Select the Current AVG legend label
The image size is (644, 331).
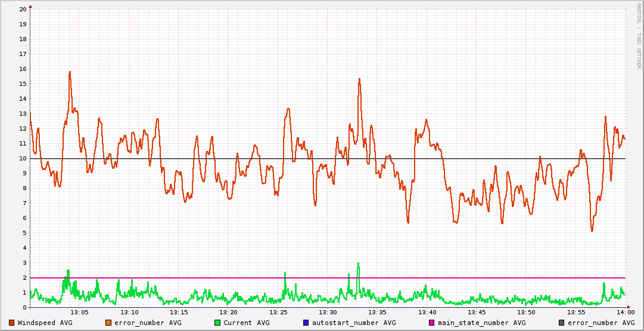click(x=246, y=323)
